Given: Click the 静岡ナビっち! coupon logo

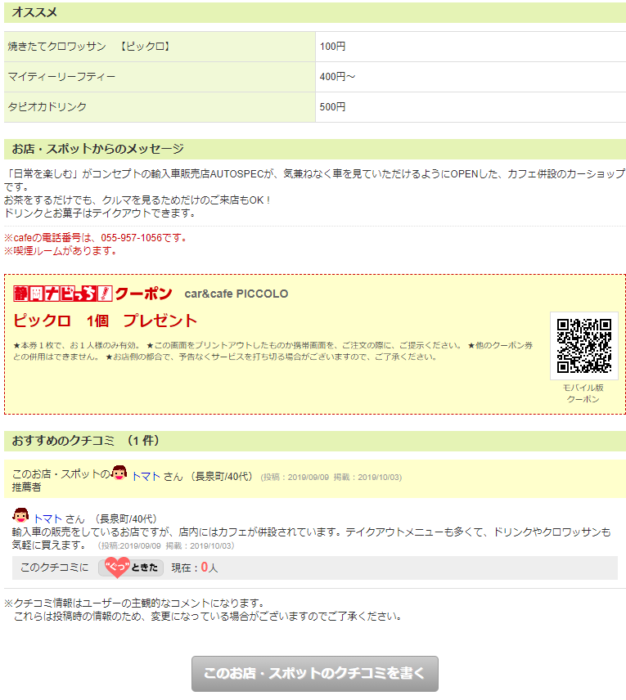Looking at the screenshot, I should [92, 294].
